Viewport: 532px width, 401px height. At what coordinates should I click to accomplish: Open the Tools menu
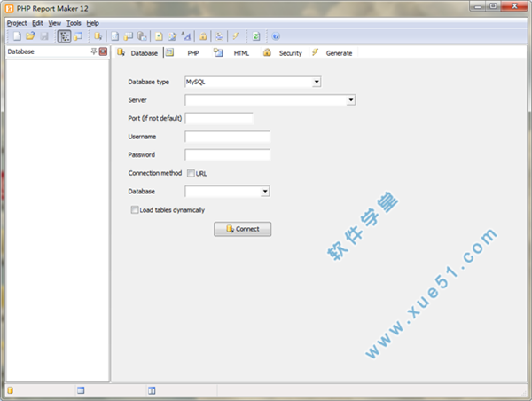point(74,23)
